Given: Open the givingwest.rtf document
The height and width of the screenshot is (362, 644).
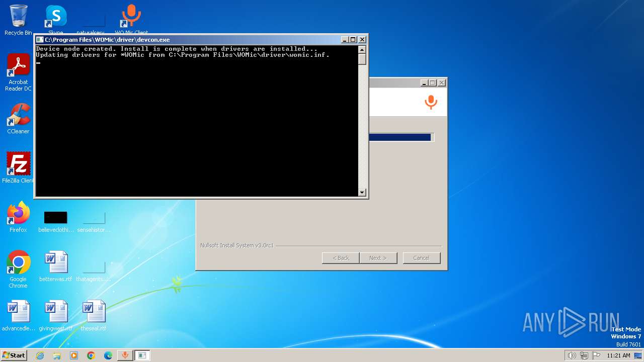Looking at the screenshot, I should point(55,315).
